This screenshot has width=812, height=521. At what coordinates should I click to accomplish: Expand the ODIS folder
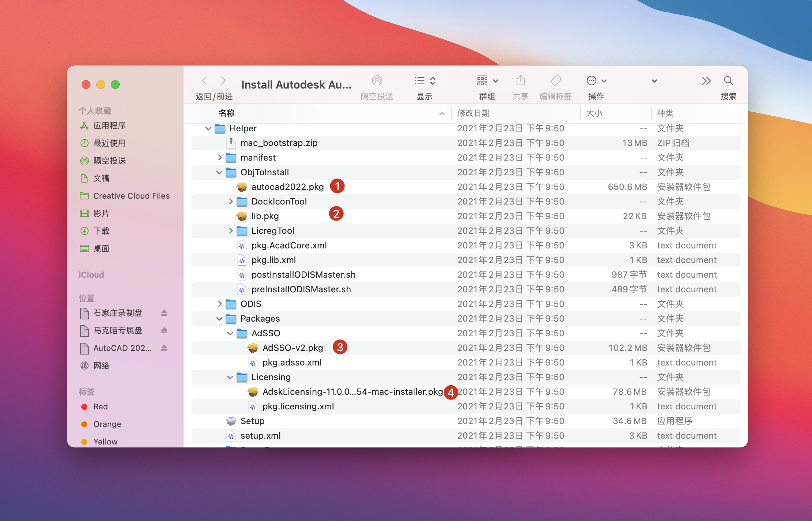tap(220, 304)
